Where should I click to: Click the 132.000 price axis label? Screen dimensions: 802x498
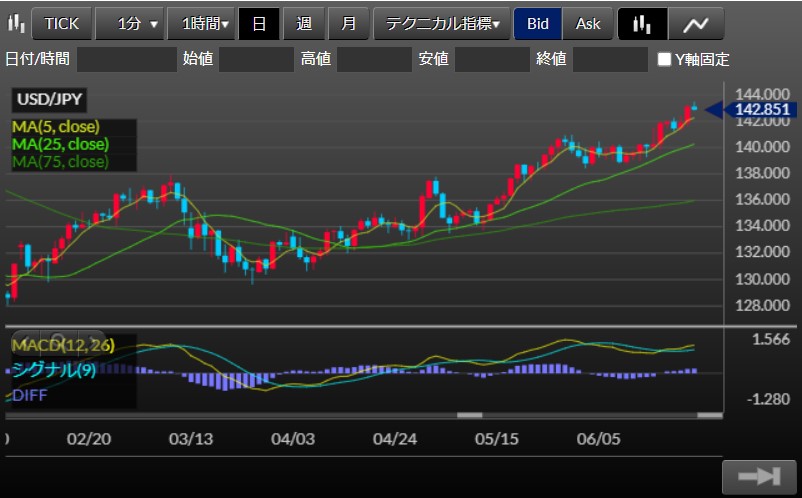click(762, 252)
